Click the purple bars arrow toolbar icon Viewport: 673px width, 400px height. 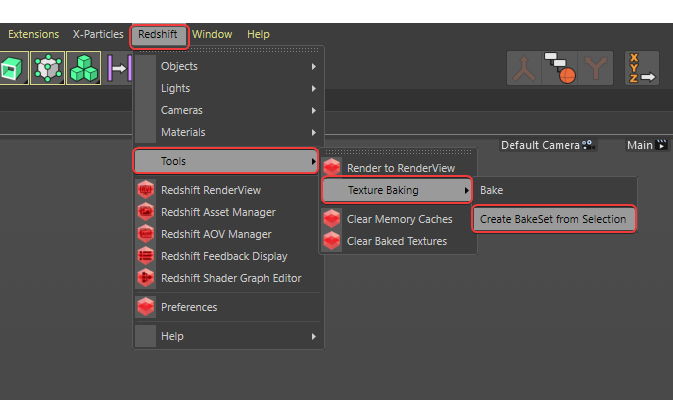[119, 68]
